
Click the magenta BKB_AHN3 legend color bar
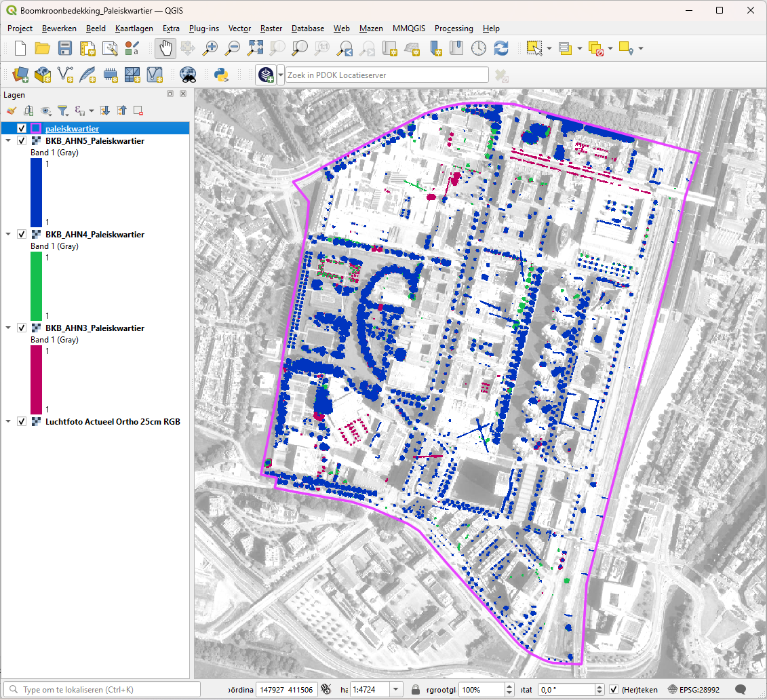(x=36, y=379)
